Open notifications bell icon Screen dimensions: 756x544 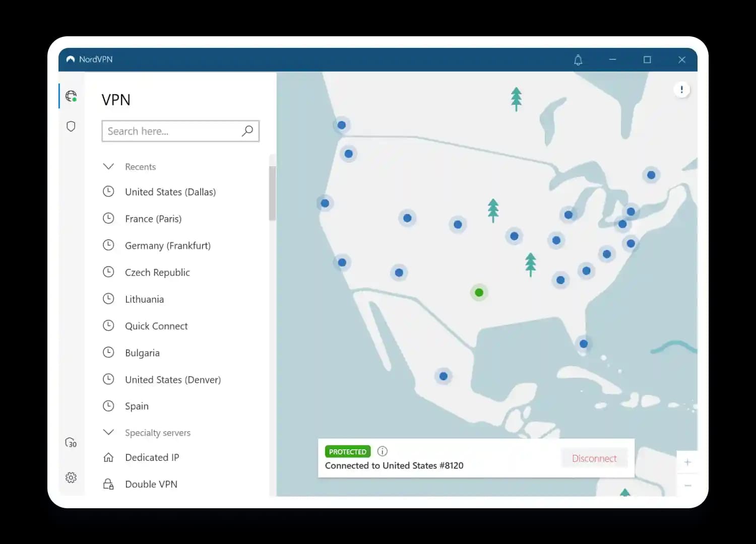pyautogui.click(x=578, y=60)
